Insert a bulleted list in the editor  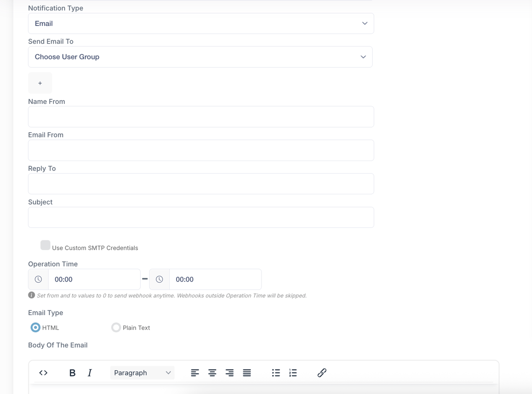[x=276, y=372]
